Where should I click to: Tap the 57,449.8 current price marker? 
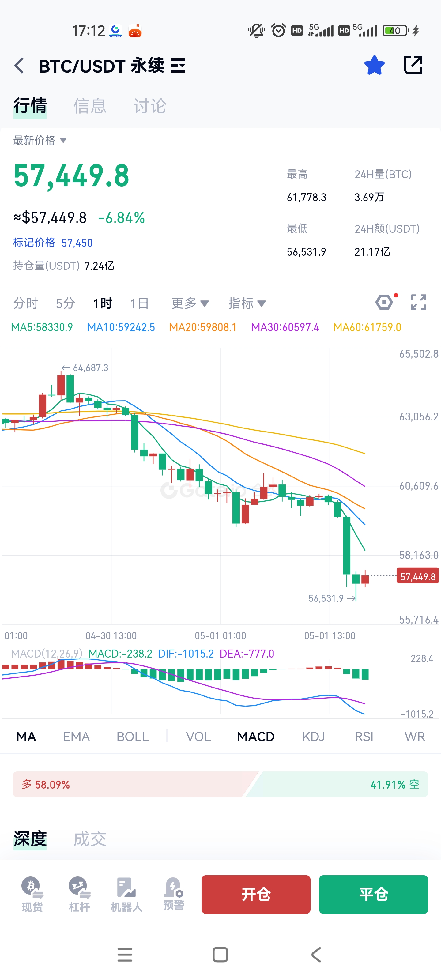pos(417,576)
